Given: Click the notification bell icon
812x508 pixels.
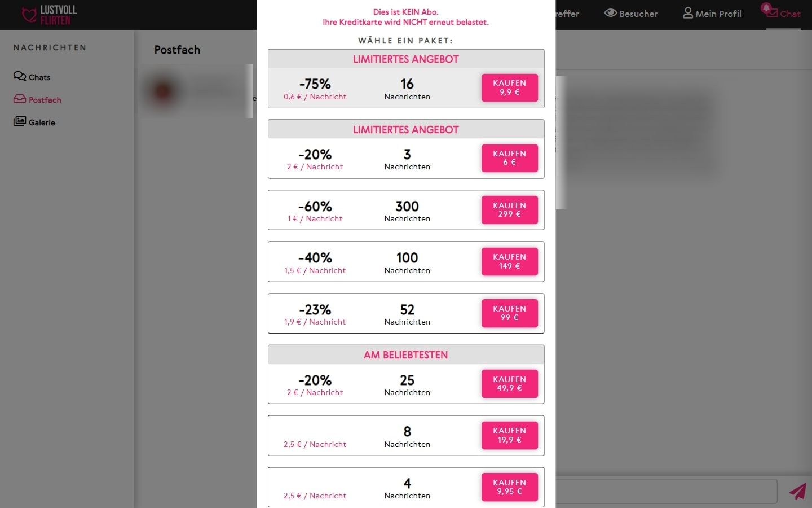Looking at the screenshot, I should [x=766, y=8].
